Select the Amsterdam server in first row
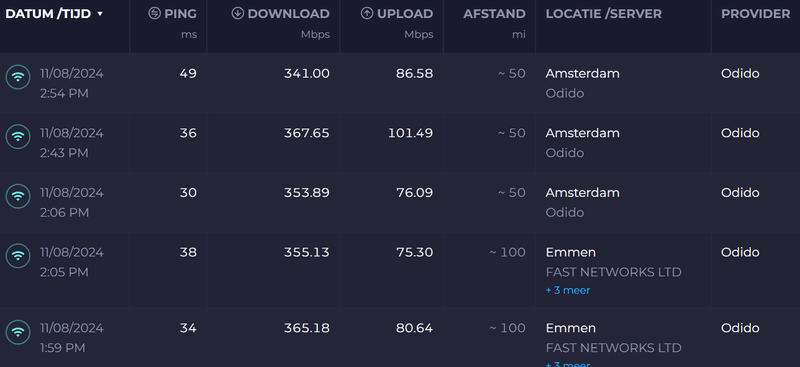The width and height of the screenshot is (800, 367). pyautogui.click(x=583, y=74)
